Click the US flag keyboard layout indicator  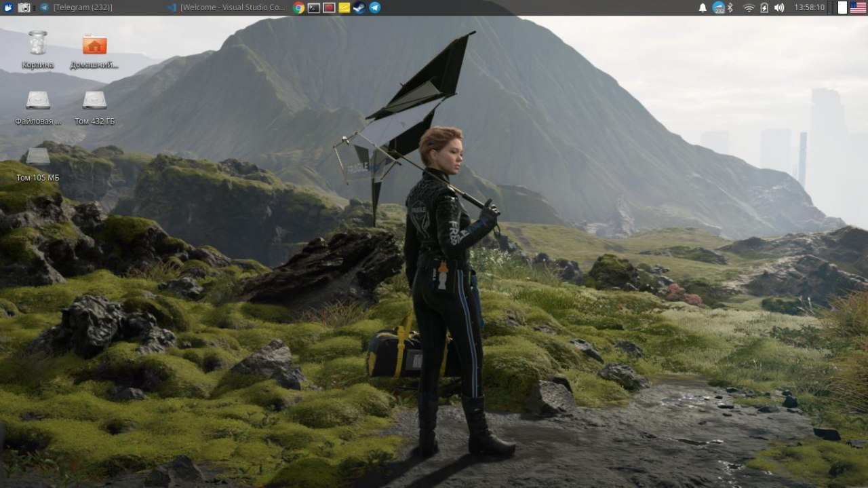[x=858, y=7]
